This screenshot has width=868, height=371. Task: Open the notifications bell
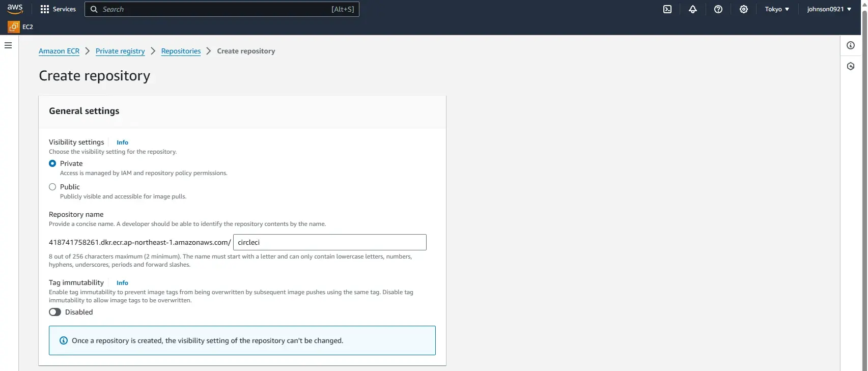(692, 9)
